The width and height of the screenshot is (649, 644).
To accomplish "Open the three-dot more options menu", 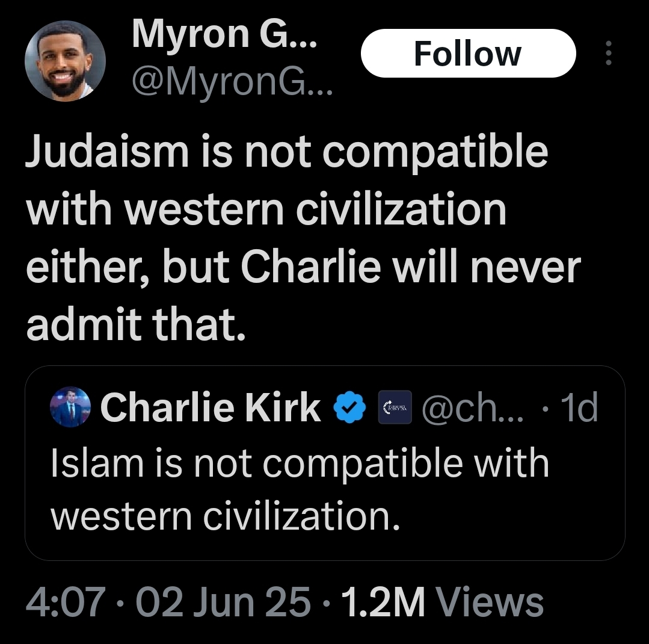I will coord(609,54).
